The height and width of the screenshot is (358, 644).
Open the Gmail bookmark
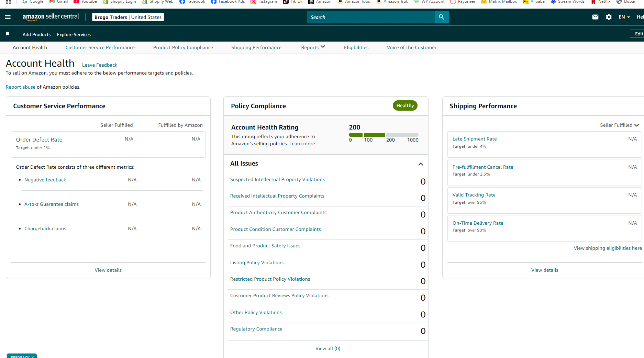tap(58, 2)
